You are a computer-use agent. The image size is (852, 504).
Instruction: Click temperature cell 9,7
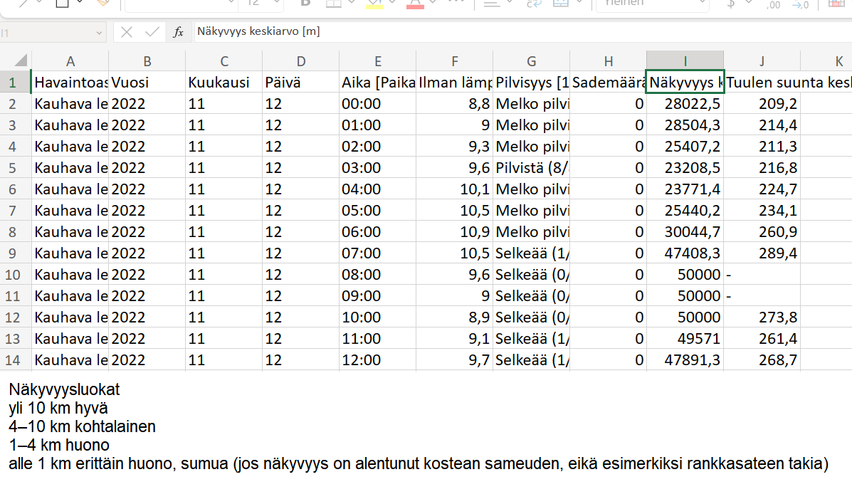pos(454,360)
